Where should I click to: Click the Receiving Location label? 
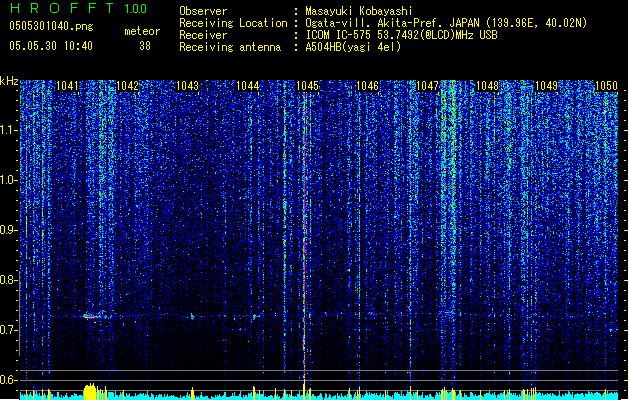click(x=233, y=23)
